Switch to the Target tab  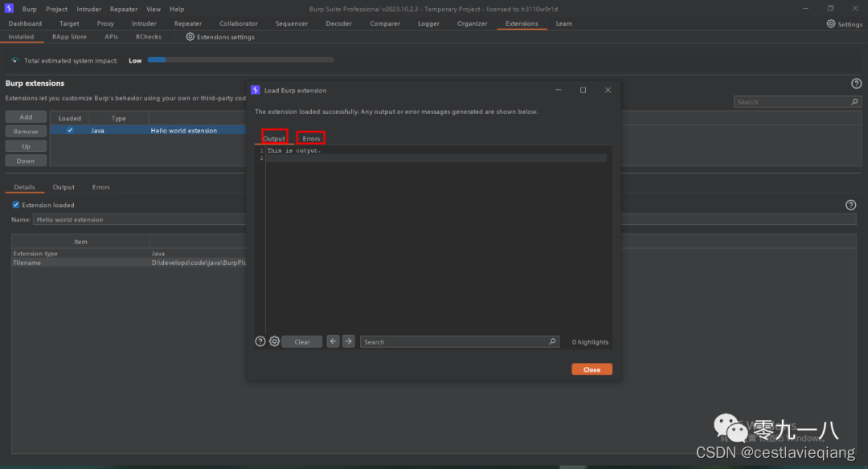(x=69, y=24)
